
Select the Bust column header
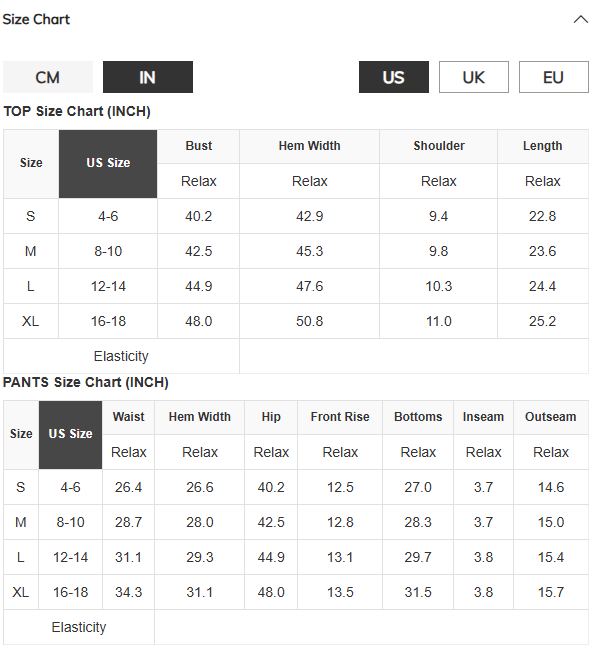[199, 146]
